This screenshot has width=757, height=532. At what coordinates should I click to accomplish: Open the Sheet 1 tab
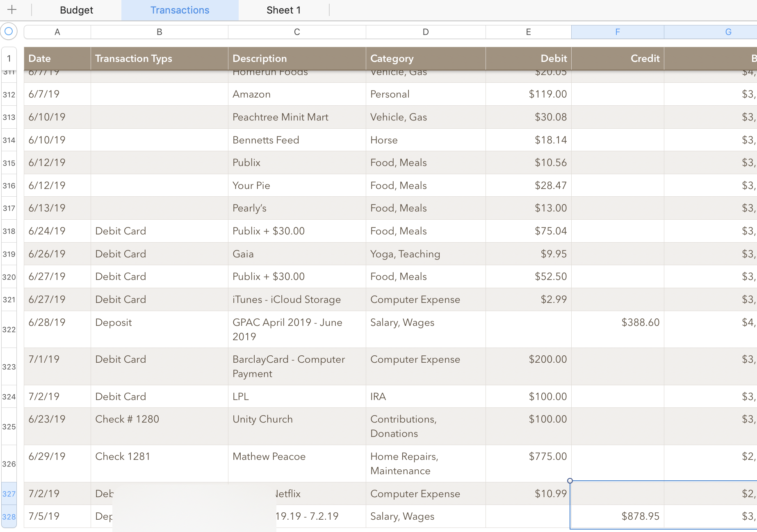pyautogui.click(x=284, y=10)
